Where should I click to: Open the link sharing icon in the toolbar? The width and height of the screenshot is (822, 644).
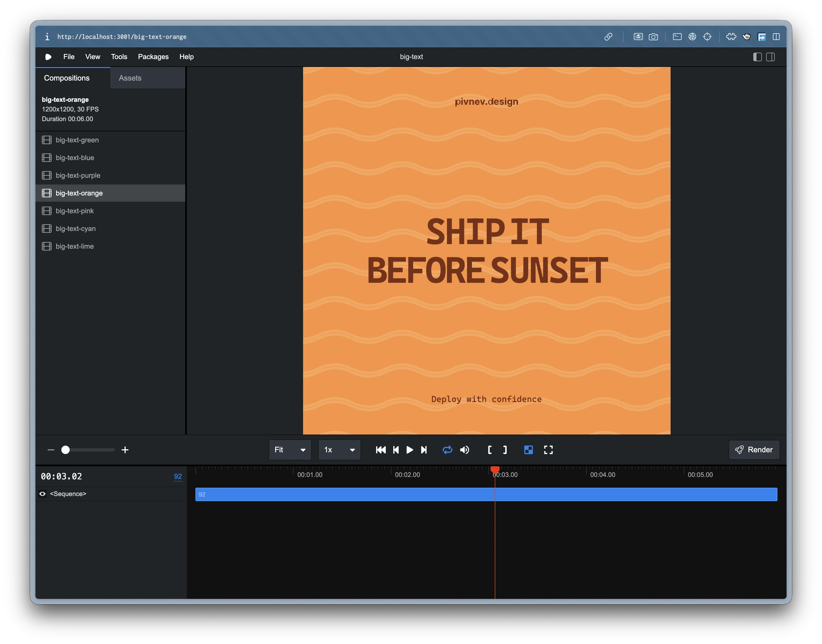609,37
